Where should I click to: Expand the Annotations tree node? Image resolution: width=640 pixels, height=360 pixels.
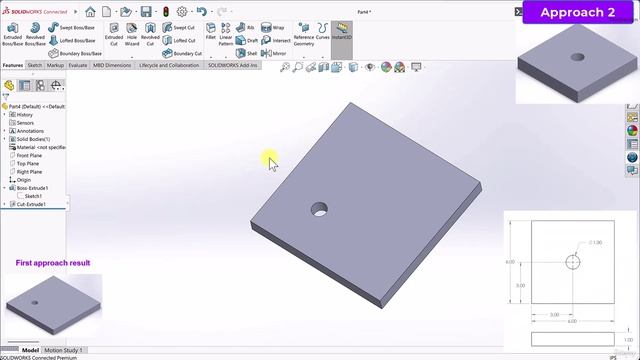(x=4, y=131)
